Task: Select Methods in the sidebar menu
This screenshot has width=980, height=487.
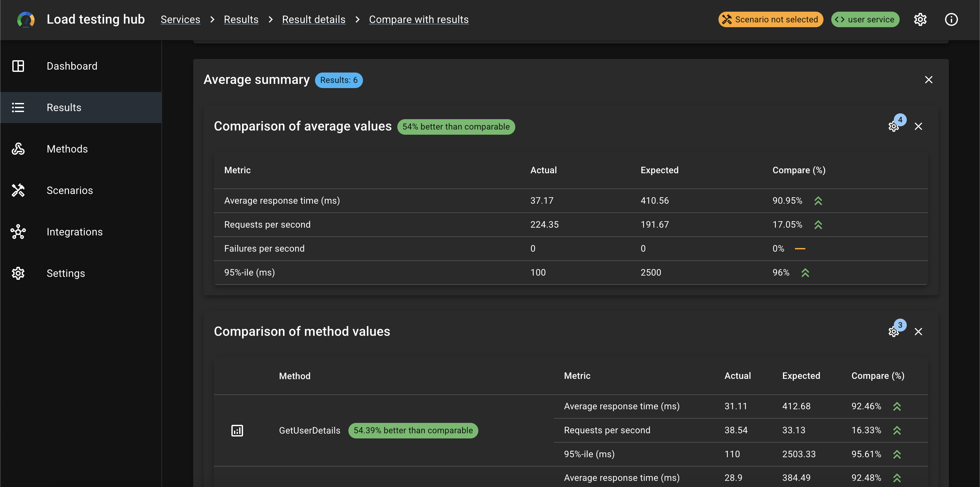Action: [x=81, y=149]
